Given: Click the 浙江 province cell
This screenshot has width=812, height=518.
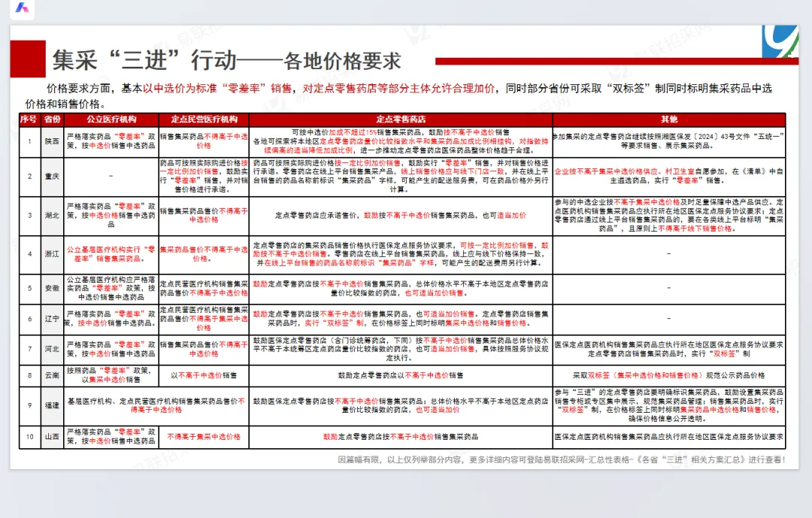Looking at the screenshot, I should (53, 254).
